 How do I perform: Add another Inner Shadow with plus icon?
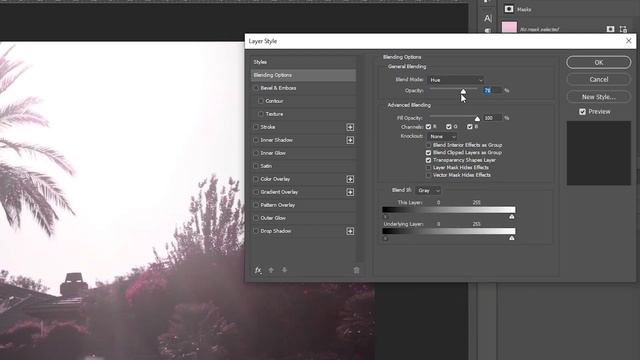click(350, 140)
